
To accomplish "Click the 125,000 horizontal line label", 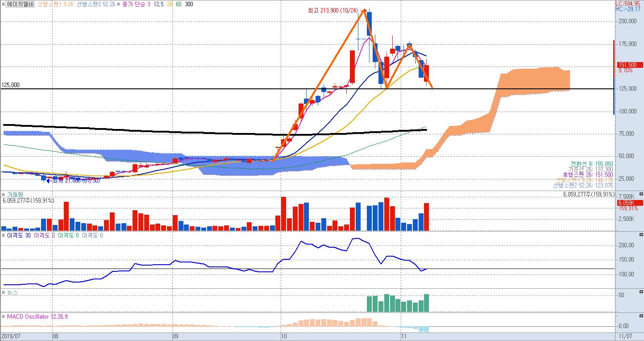I will coord(11,85).
